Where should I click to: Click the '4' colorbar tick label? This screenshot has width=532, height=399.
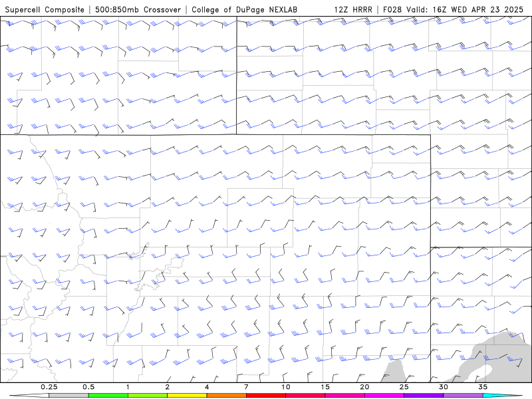pos(207,387)
